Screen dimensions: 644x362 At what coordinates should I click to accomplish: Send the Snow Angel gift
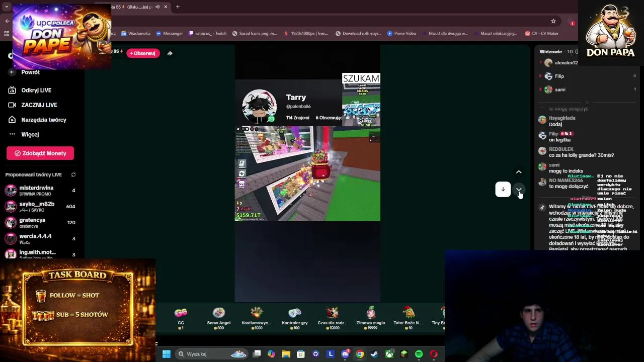218,318
